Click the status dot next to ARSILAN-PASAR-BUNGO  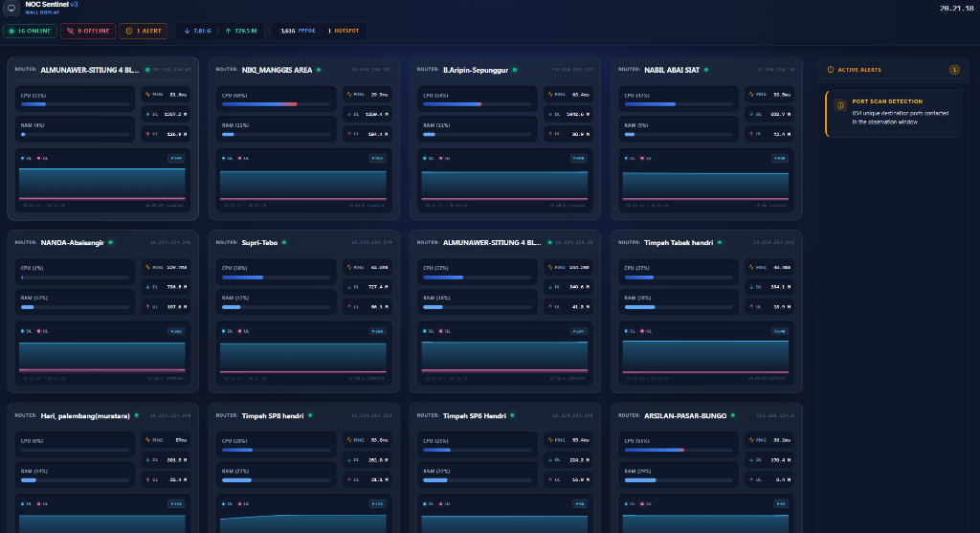[x=733, y=415]
